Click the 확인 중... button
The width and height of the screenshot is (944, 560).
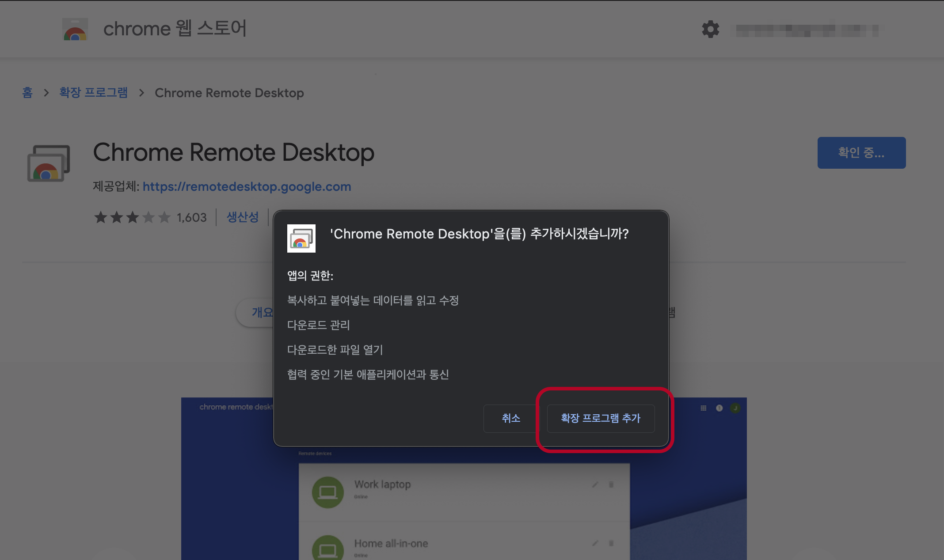pyautogui.click(x=861, y=153)
